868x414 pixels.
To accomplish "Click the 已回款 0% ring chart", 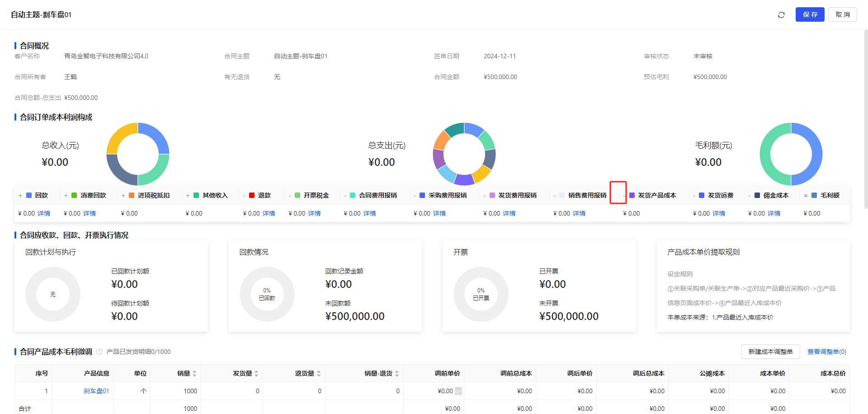I will point(267,294).
